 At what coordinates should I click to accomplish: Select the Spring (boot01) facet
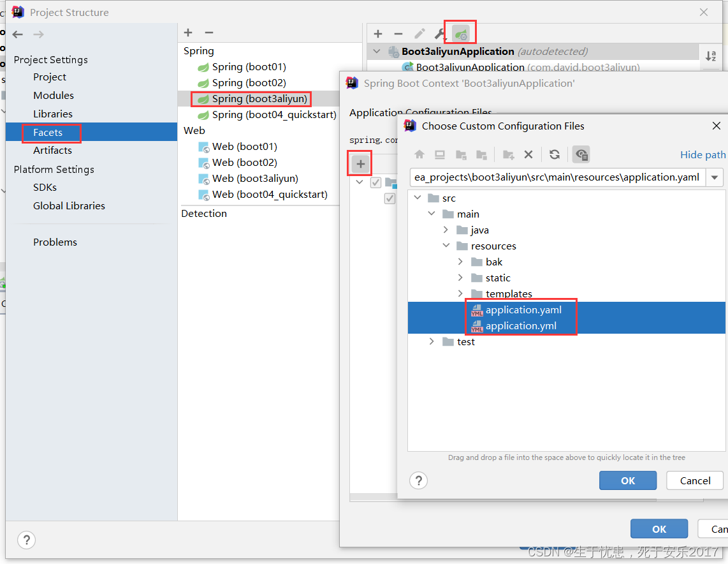click(249, 67)
